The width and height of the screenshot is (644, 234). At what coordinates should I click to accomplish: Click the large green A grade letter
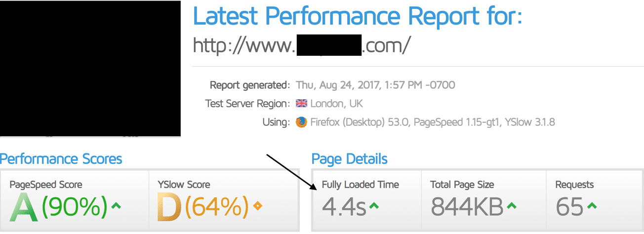pyautogui.click(x=24, y=206)
